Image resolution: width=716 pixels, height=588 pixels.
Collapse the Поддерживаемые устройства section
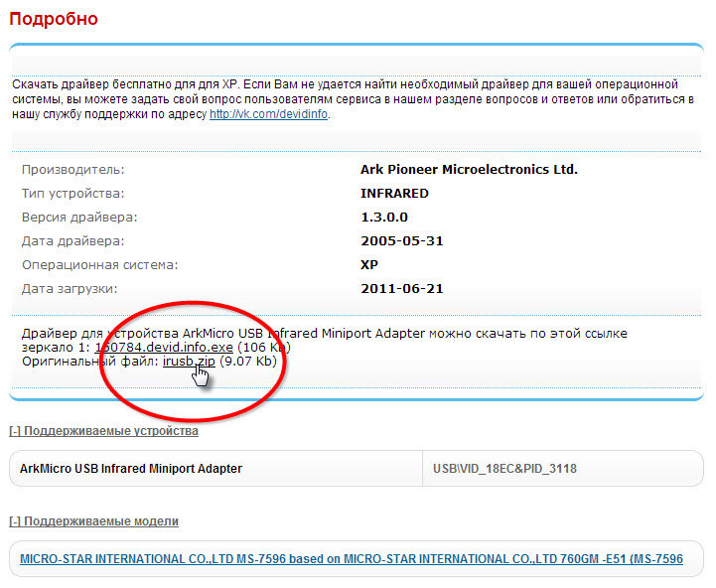103,431
